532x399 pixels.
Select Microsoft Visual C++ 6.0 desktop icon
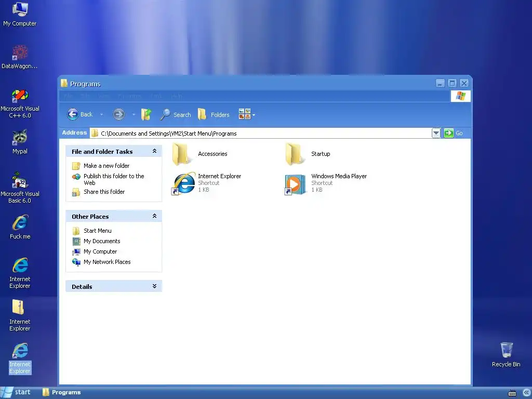pos(20,103)
